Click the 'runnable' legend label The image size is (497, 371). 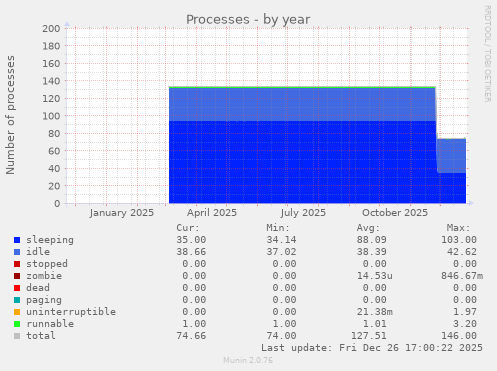(50, 324)
